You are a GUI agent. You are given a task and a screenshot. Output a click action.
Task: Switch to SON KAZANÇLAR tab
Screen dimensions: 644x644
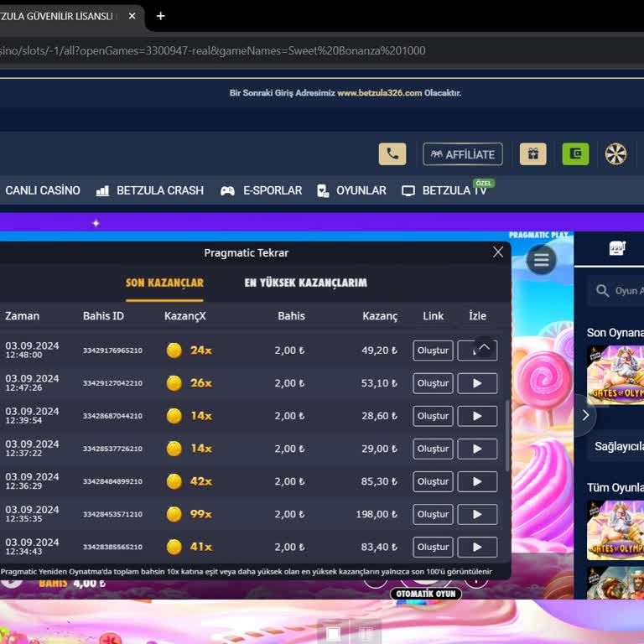click(x=164, y=283)
